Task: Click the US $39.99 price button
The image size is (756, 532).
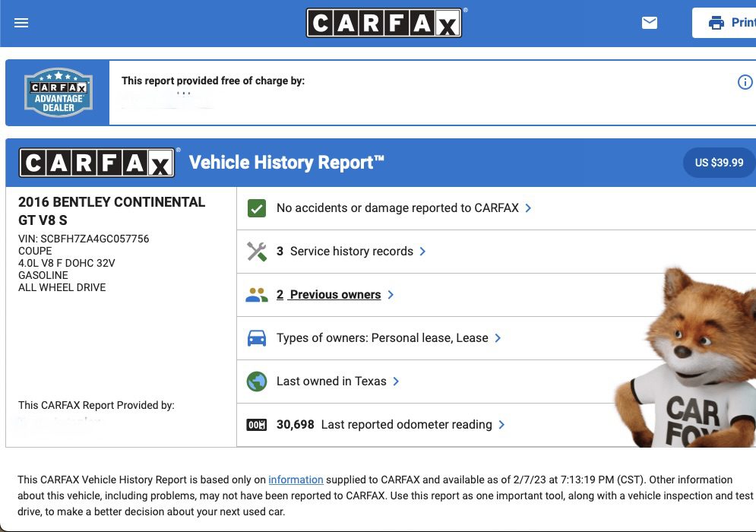Action: click(x=719, y=163)
